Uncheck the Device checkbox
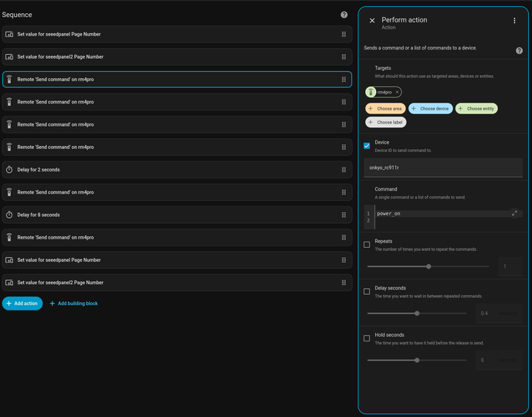Screen dimensions: 532x417 tap(367, 145)
